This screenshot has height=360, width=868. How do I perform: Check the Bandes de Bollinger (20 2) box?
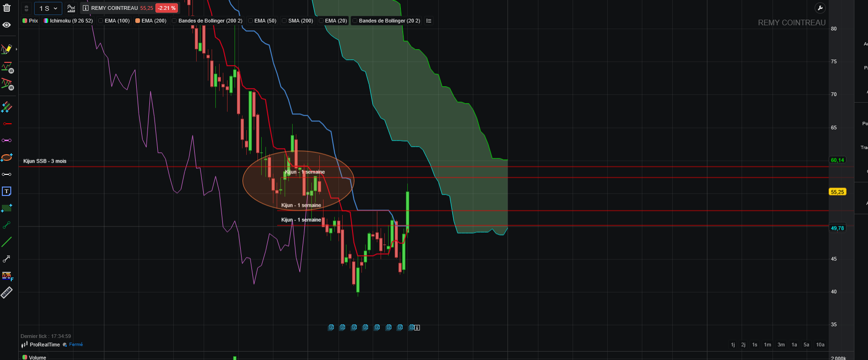pos(355,21)
